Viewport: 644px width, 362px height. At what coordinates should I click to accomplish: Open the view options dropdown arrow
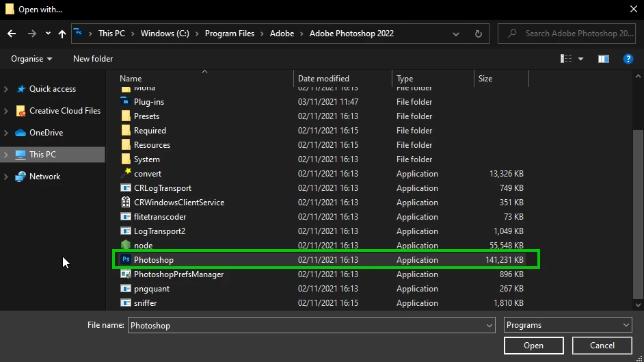coord(580,59)
